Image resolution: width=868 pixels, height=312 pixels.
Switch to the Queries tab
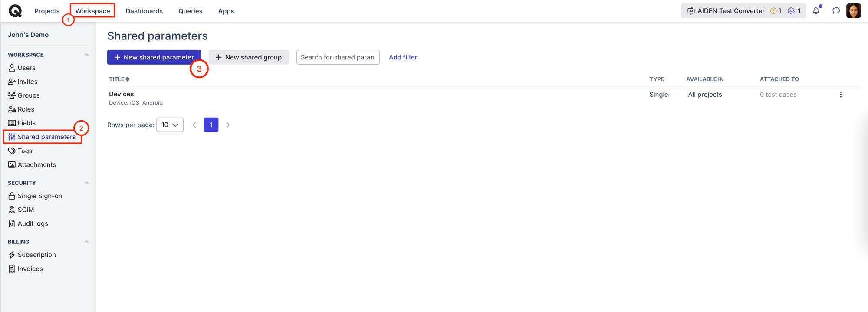(x=190, y=11)
